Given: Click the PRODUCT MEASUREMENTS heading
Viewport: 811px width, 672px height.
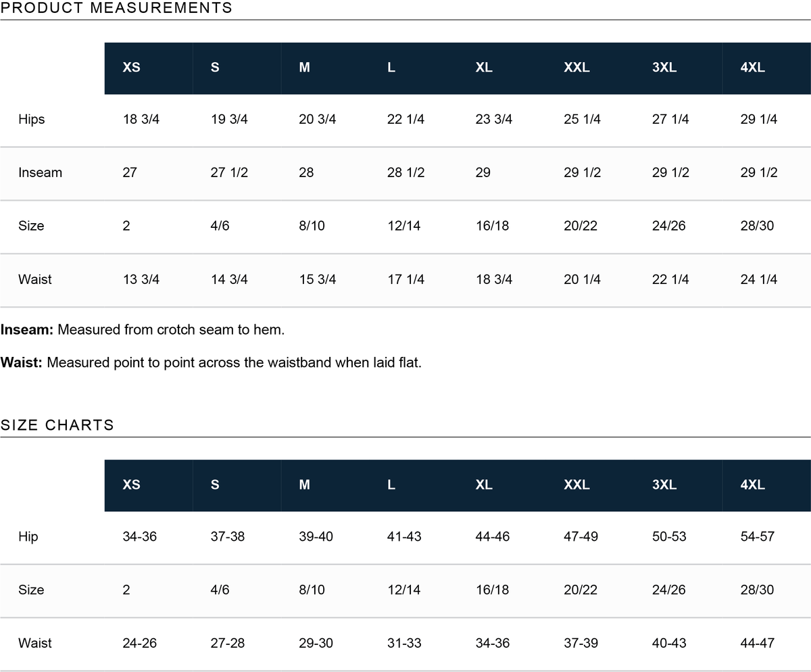Looking at the screenshot, I should (116, 8).
